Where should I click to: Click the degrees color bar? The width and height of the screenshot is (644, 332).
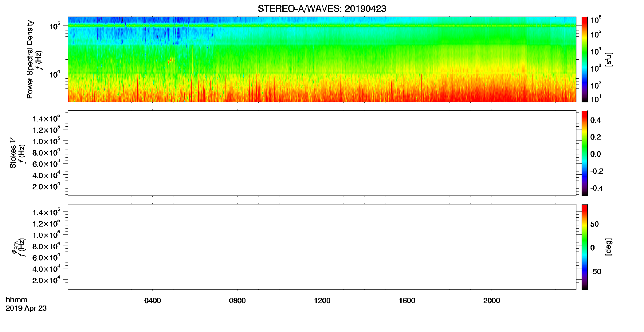585,247
